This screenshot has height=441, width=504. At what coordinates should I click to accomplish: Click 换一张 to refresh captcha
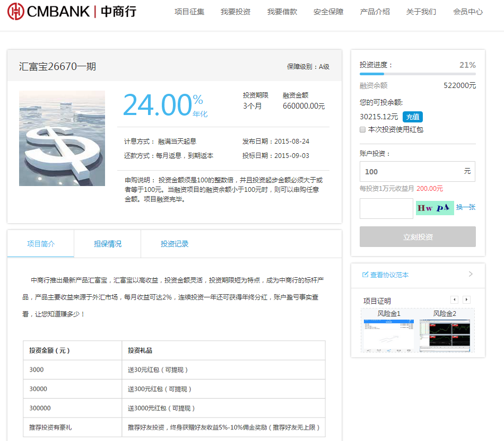click(466, 207)
